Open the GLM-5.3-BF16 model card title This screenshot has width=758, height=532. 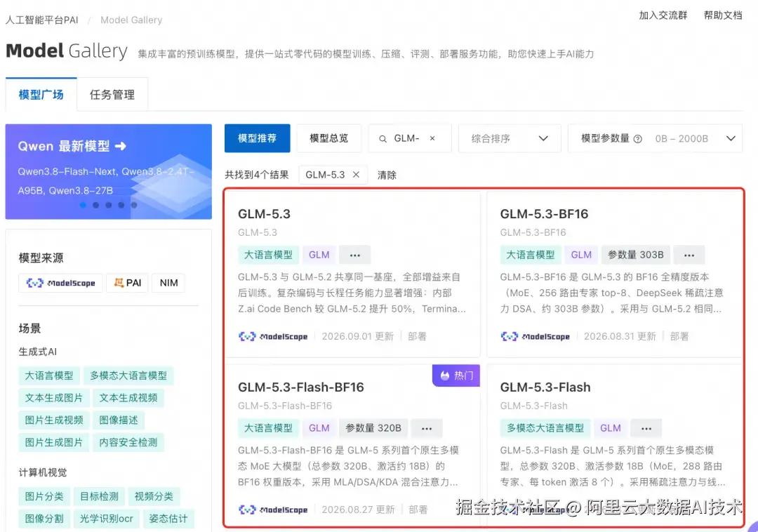(x=544, y=214)
